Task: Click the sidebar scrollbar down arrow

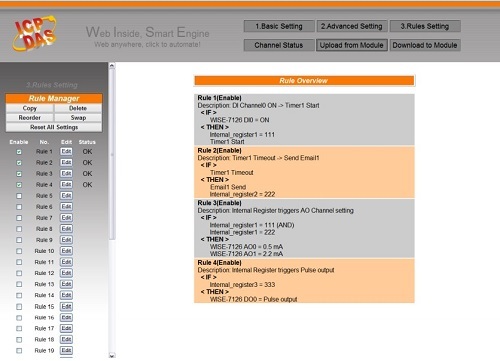Action: 112,356
